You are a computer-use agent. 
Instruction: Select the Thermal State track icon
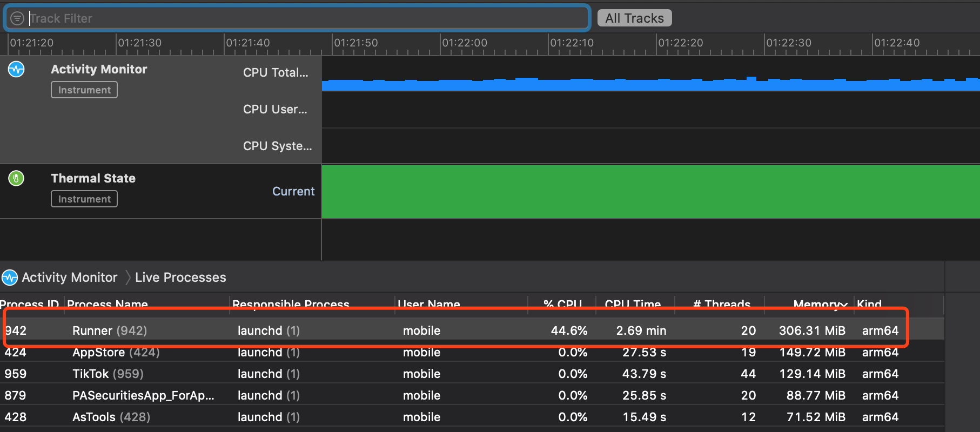(x=16, y=178)
